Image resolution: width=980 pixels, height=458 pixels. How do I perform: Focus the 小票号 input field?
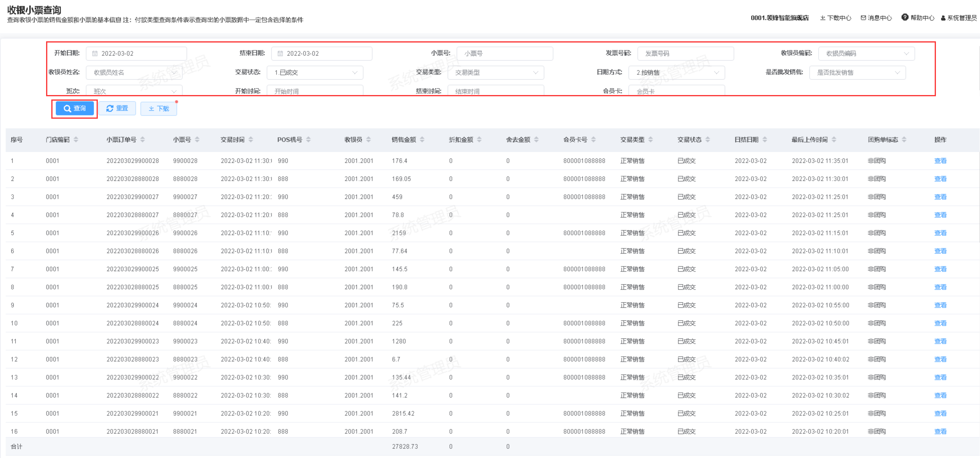click(505, 53)
